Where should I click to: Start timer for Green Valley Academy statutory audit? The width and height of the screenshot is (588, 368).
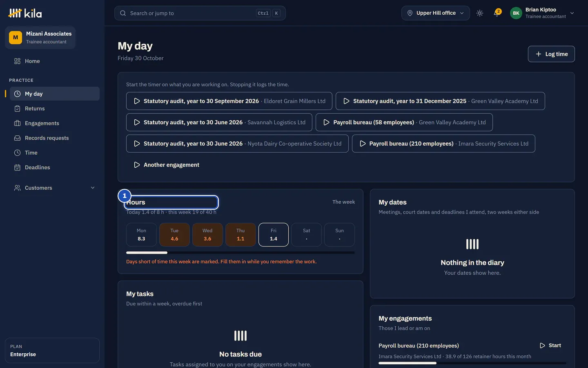440,101
